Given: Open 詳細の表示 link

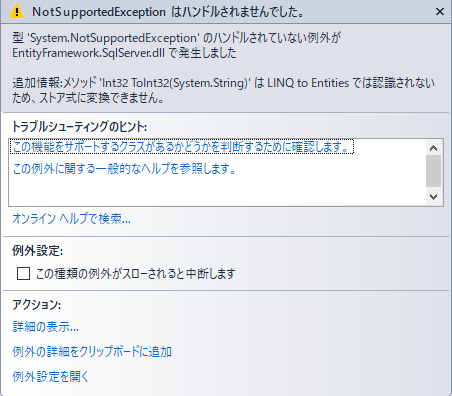Looking at the screenshot, I should [x=46, y=327].
